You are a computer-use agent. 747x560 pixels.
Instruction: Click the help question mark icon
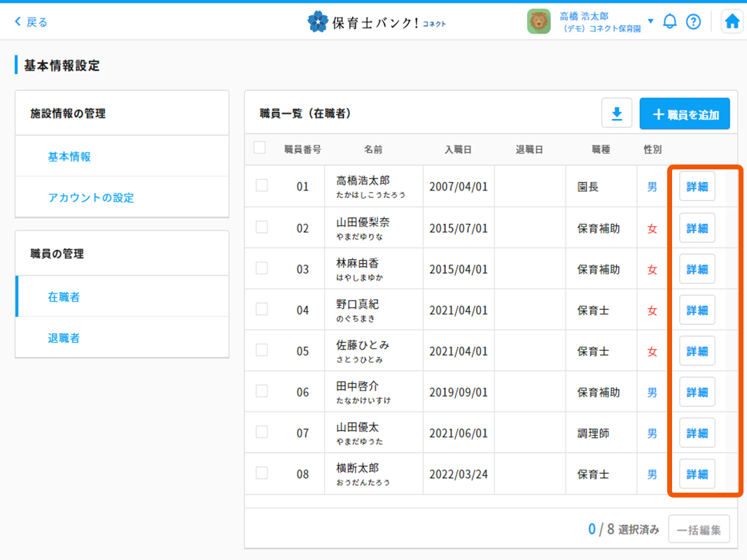point(693,22)
